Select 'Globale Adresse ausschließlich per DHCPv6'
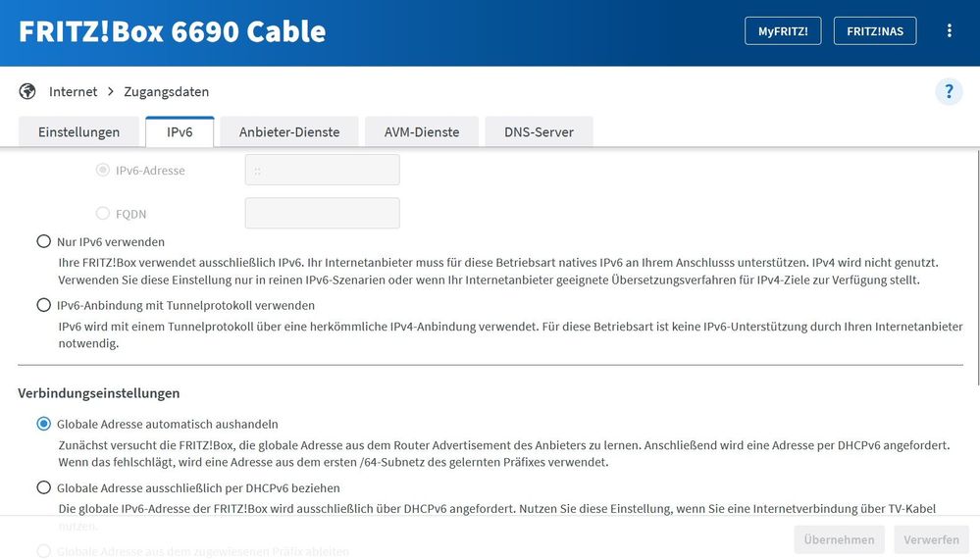Viewport: 980px width, 560px height. (x=43, y=487)
